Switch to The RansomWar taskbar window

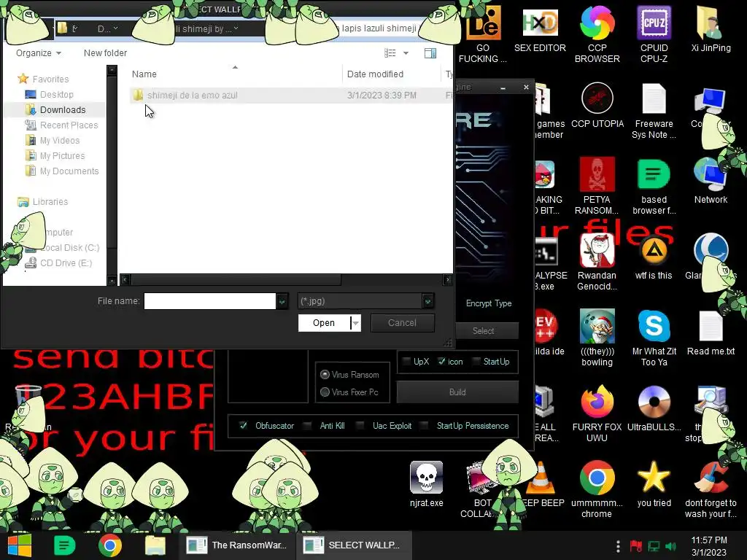pyautogui.click(x=237, y=545)
